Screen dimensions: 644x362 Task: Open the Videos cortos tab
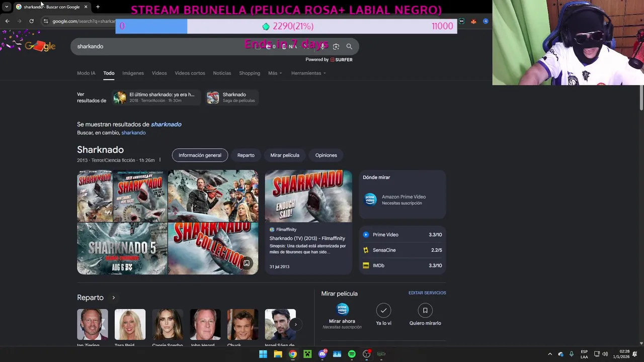(190, 73)
